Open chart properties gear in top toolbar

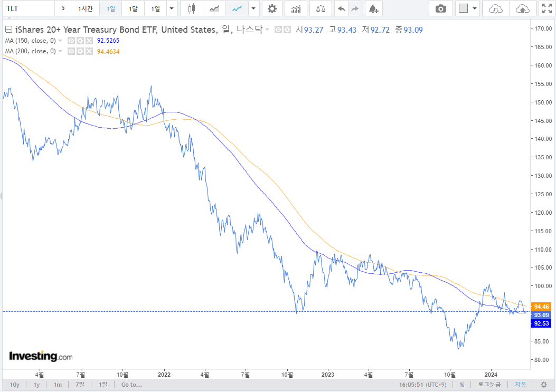(272, 8)
